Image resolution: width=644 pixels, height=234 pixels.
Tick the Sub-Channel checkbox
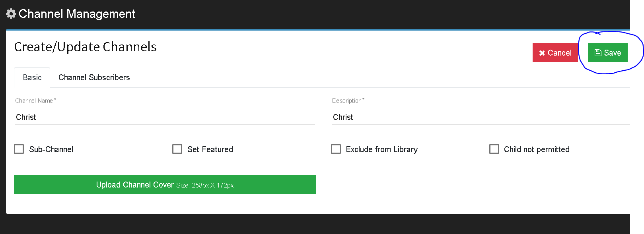point(19,149)
